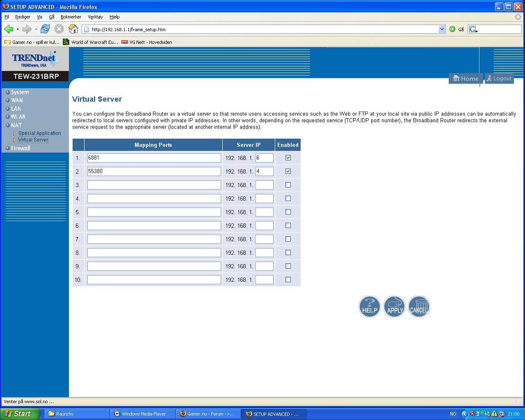Open the Forward button history dropdown arrow

coord(36,29)
